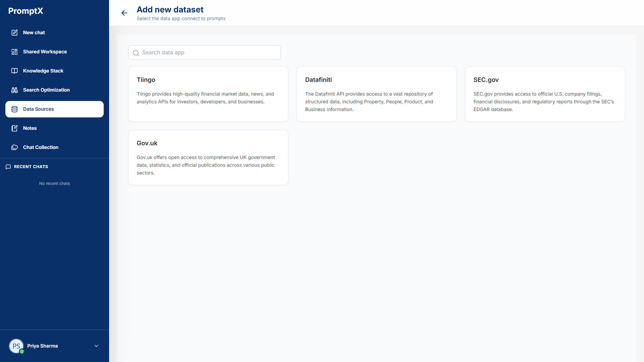
Task: Click the magnifier icon in search field
Action: 136,53
